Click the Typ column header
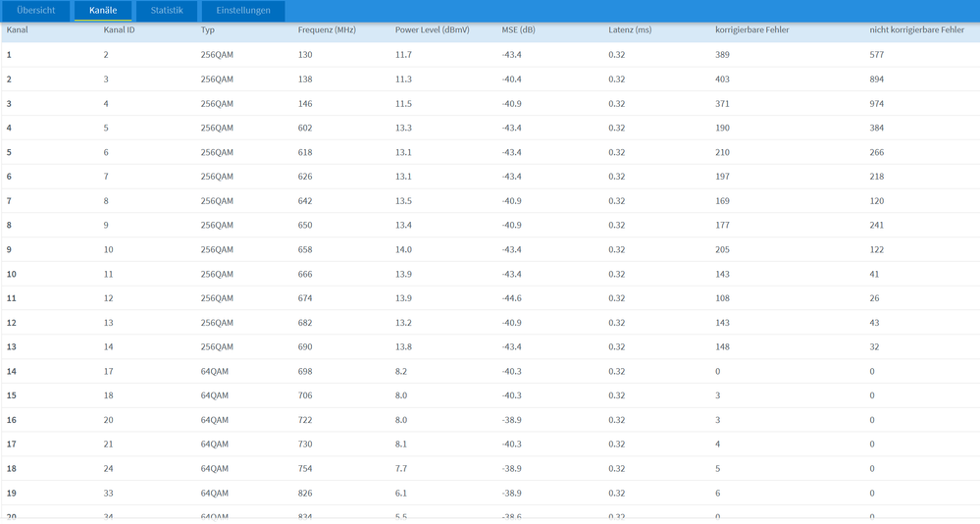 click(x=208, y=30)
